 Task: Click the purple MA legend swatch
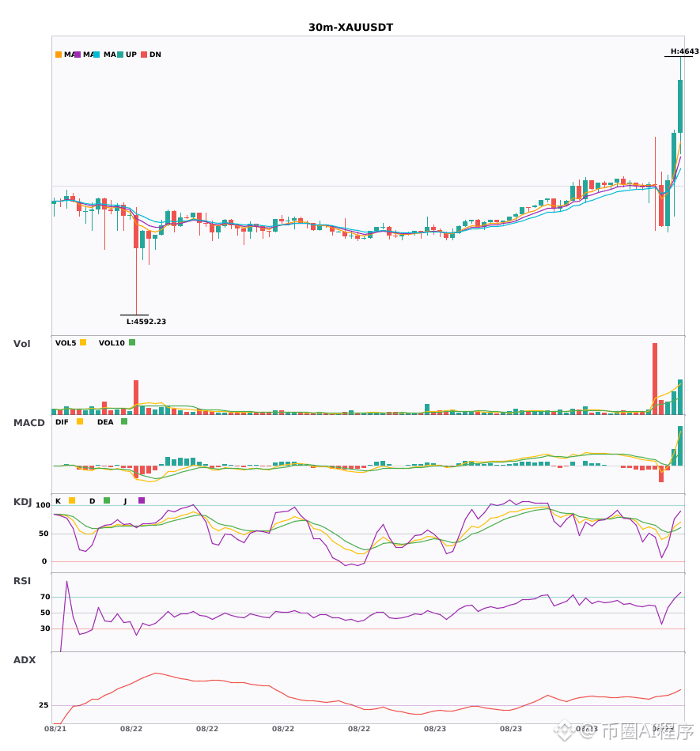coord(78,55)
